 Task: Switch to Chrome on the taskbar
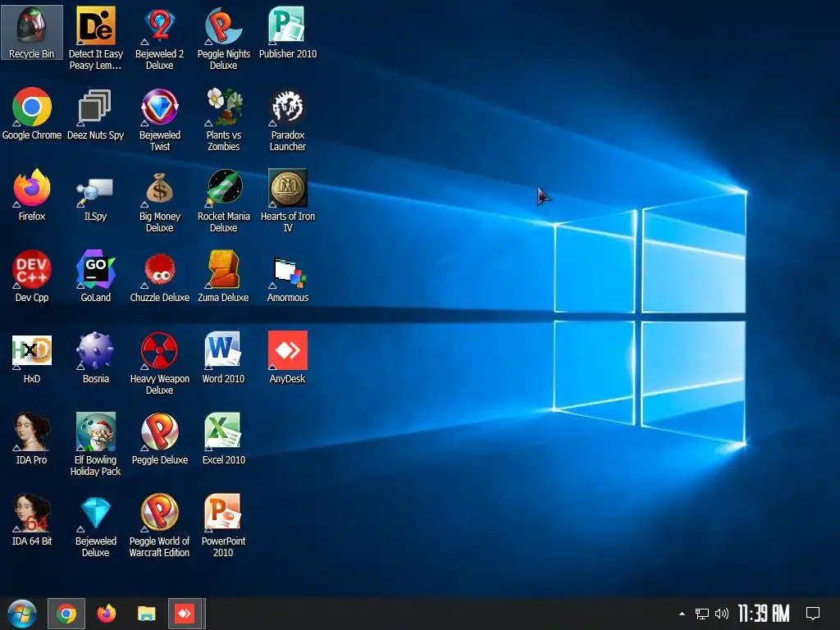[x=66, y=614]
